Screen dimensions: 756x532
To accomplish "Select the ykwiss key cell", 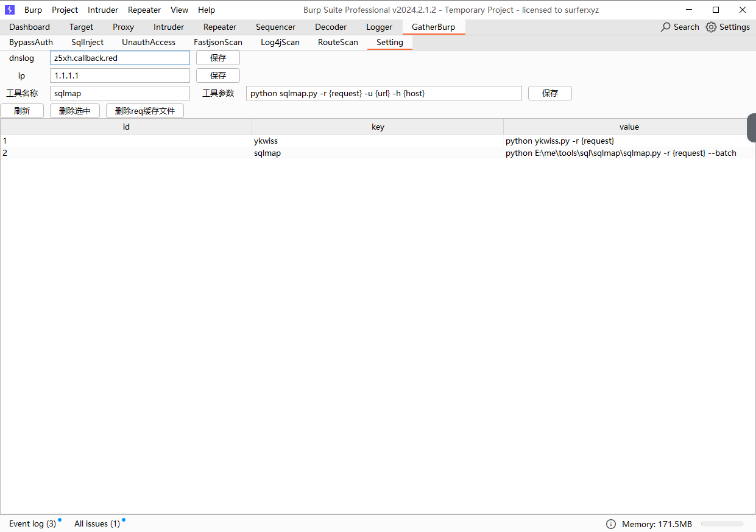I will point(378,141).
